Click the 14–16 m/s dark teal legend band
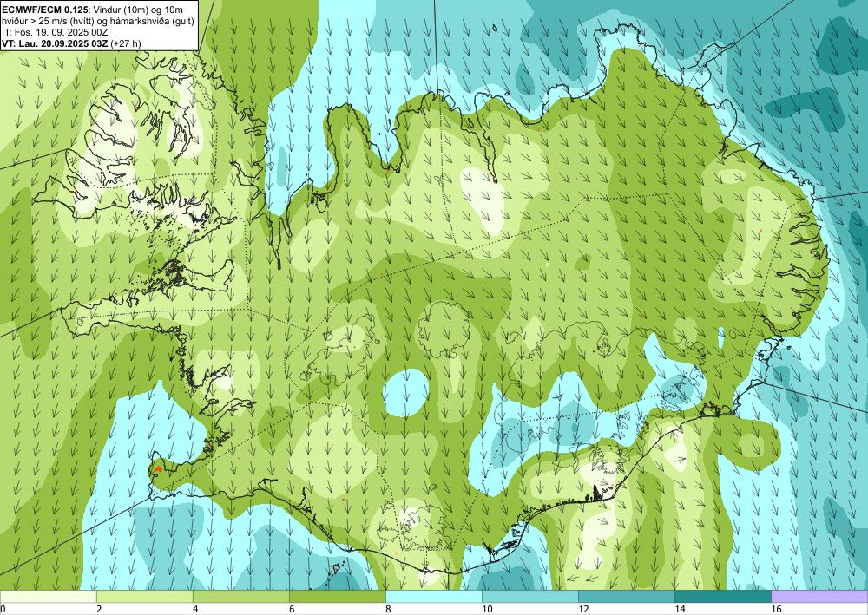Screen dimensions: 868x615 (723, 596)
